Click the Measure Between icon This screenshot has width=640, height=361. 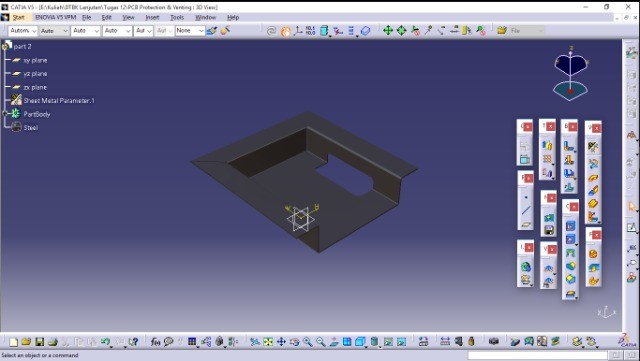[445, 341]
